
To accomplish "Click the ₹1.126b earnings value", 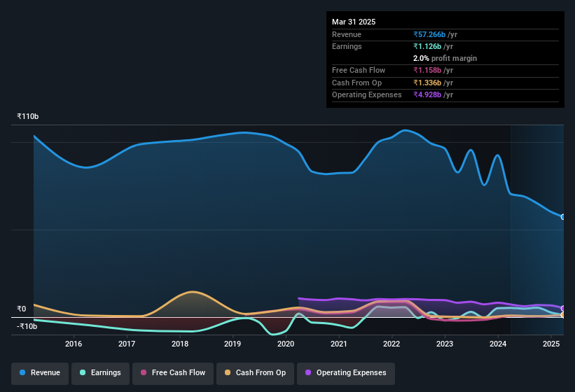I will [427, 46].
